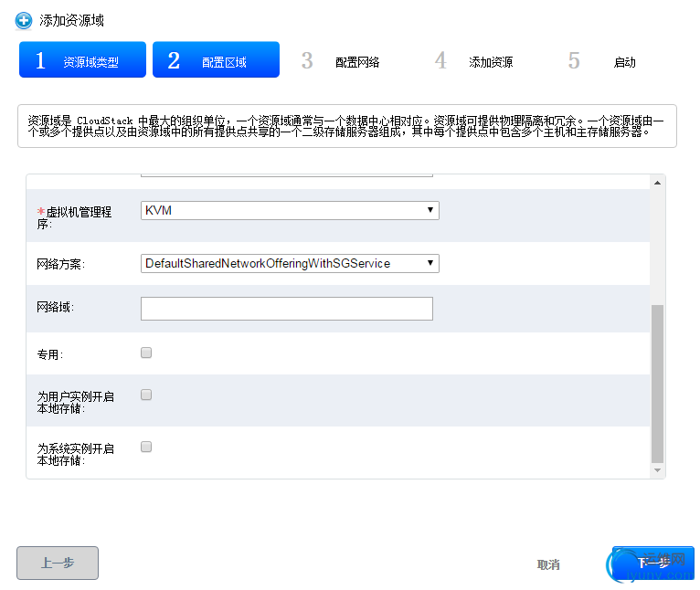Image resolution: width=700 pixels, height=590 pixels.
Task: Click the 添加资源域 dialog title text
Action: [x=71, y=20]
